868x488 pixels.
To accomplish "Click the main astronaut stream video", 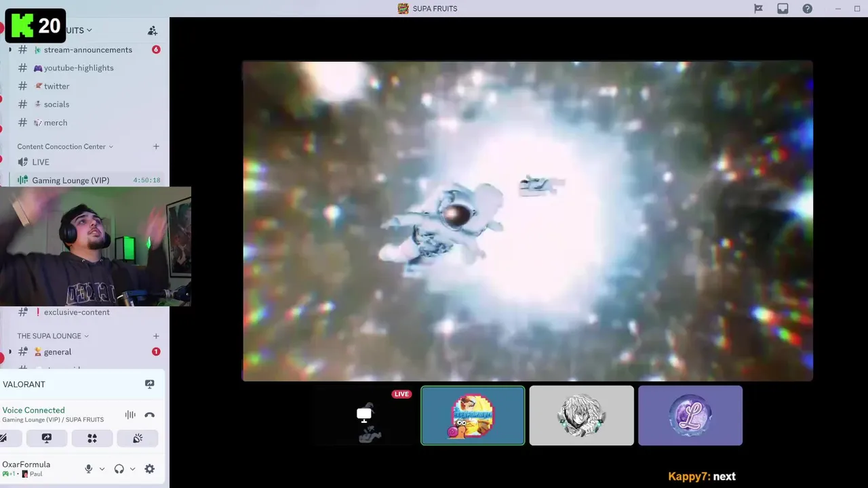I will [x=528, y=221].
